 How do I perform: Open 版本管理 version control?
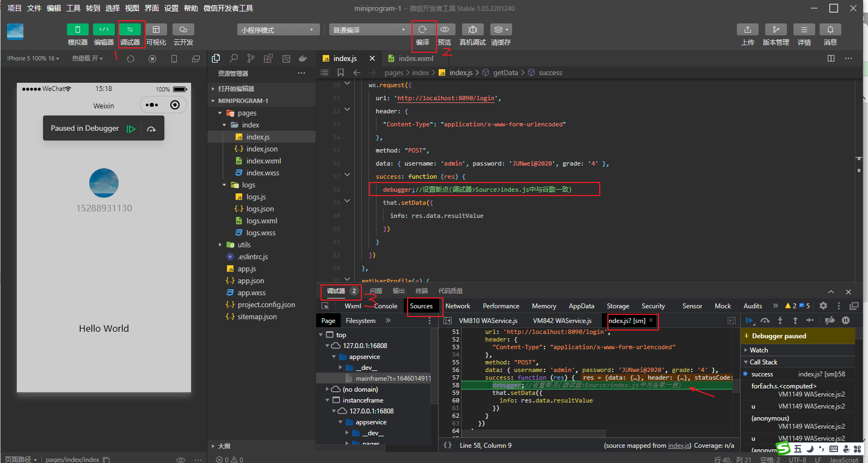click(776, 29)
